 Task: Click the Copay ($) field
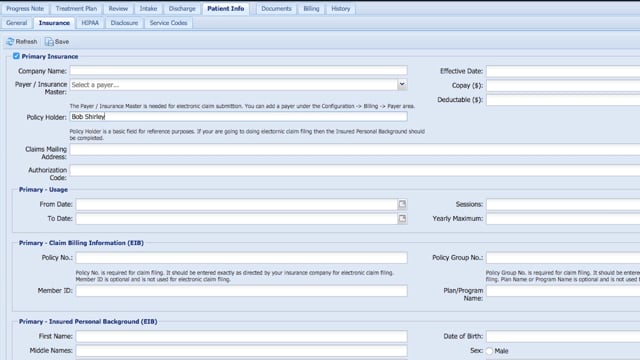coord(563,86)
